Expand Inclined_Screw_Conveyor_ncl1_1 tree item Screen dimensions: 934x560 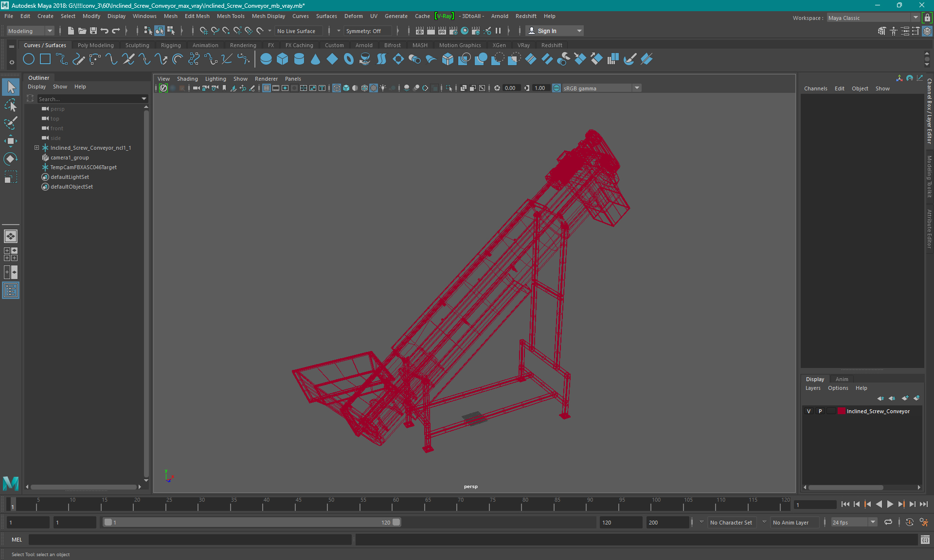pos(36,147)
